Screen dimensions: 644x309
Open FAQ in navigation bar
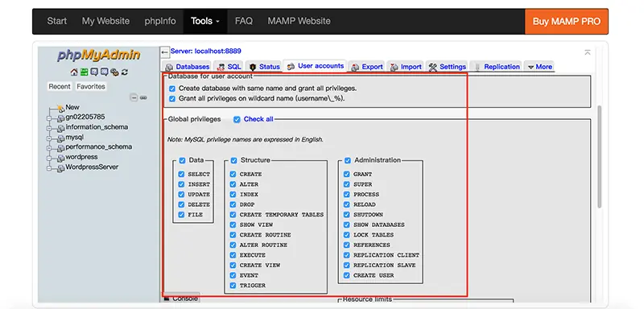tap(244, 21)
